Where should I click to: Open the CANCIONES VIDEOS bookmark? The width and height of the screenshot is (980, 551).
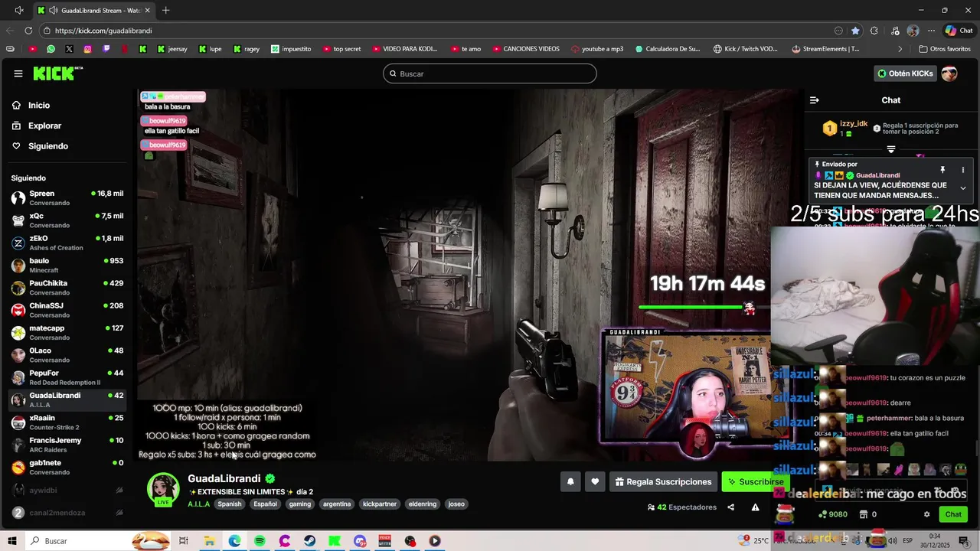click(525, 49)
